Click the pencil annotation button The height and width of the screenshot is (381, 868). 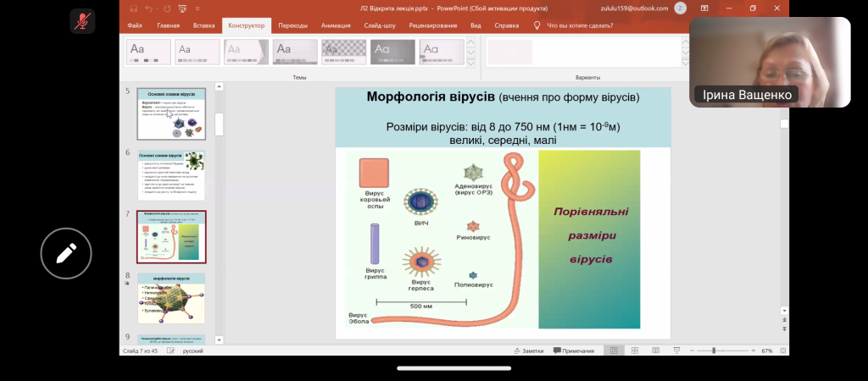(66, 252)
